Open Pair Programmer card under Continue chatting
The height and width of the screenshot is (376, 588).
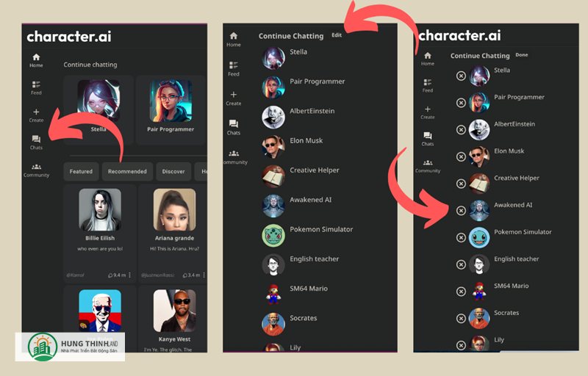click(x=171, y=109)
